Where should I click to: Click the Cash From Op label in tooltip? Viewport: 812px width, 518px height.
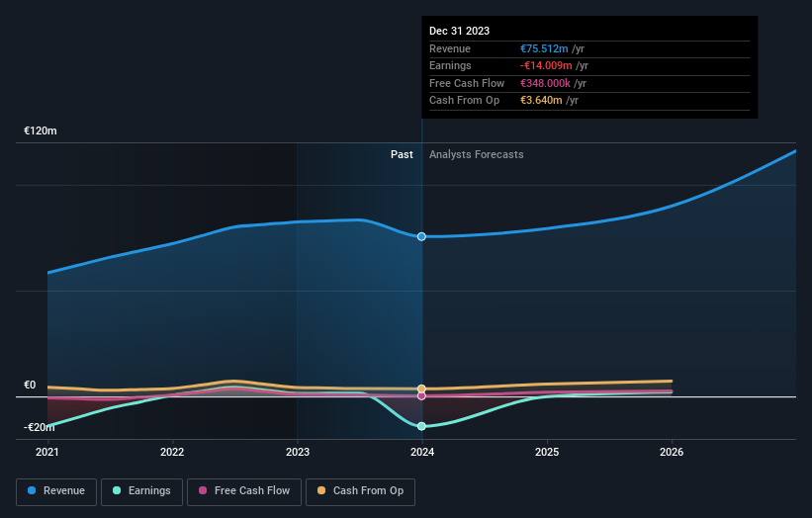click(464, 101)
